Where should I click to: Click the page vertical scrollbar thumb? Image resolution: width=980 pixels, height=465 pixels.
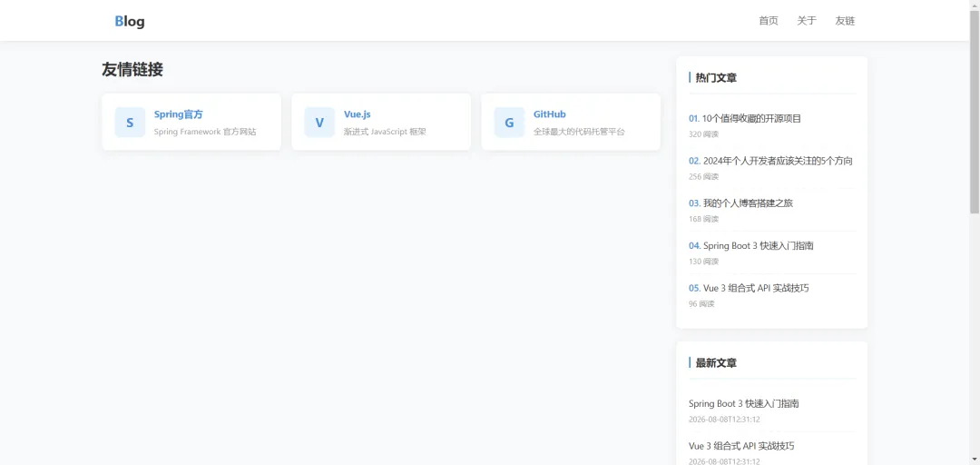tap(975, 113)
